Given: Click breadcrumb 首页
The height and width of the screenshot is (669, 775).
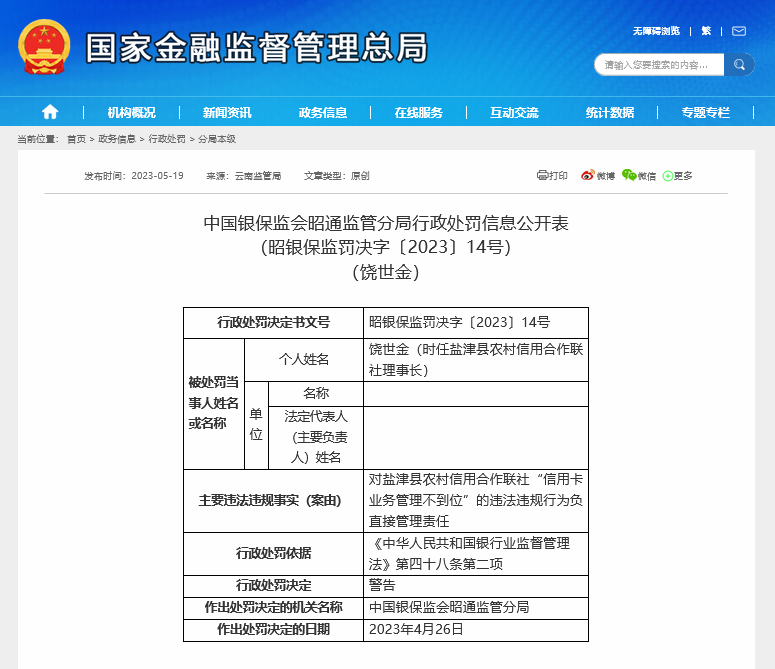Looking at the screenshot, I should pos(77,139).
